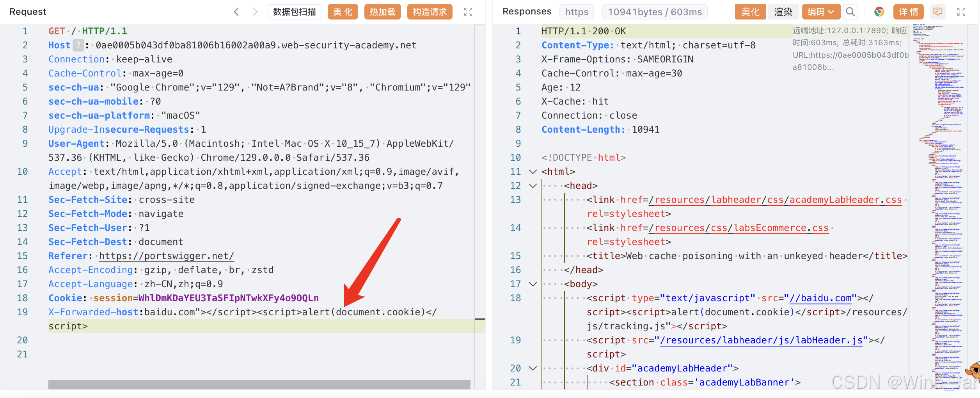The width and height of the screenshot is (980, 398).
Task: Open the academyLabHeader.css link
Action: coord(775,200)
